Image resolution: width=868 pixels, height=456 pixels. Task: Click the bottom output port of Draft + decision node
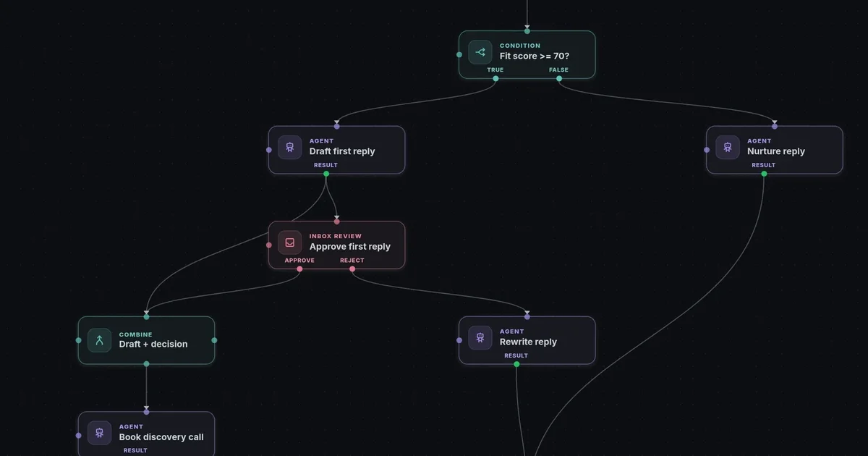(x=146, y=364)
